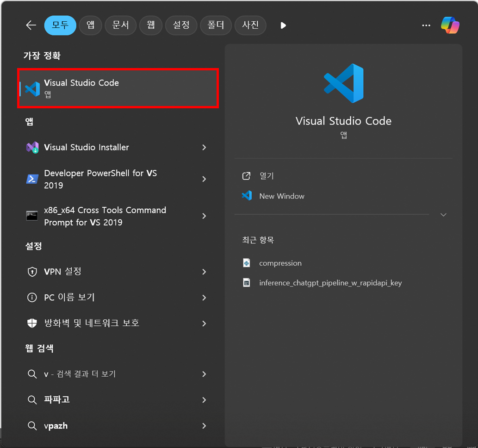Screen dimensions: 478x448
Task: Expand more actions with the down chevron
Action: [444, 215]
